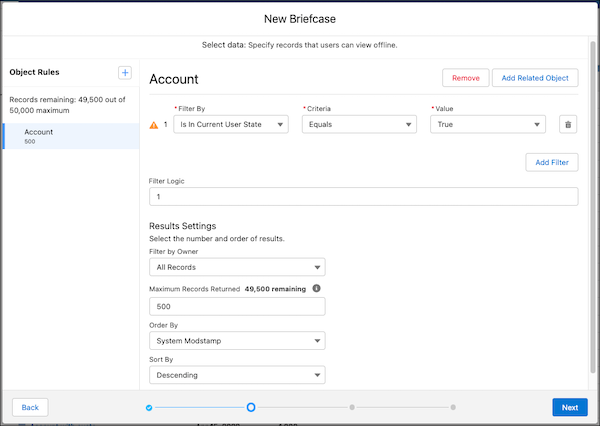The height and width of the screenshot is (426, 600).
Task: Open the Filter By dropdown
Action: point(231,124)
